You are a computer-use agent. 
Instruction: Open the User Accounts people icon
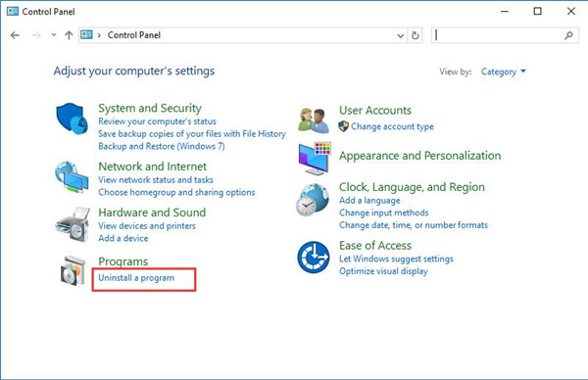(x=314, y=120)
